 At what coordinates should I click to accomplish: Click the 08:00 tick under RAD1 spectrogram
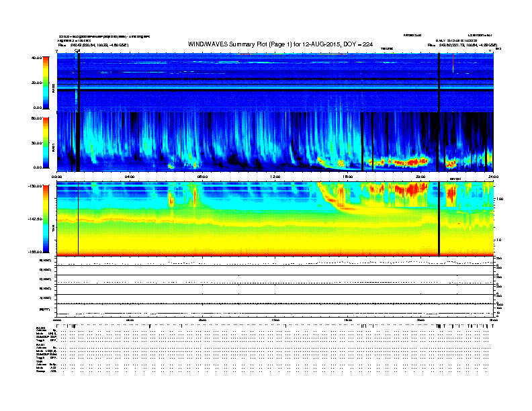[x=202, y=177]
